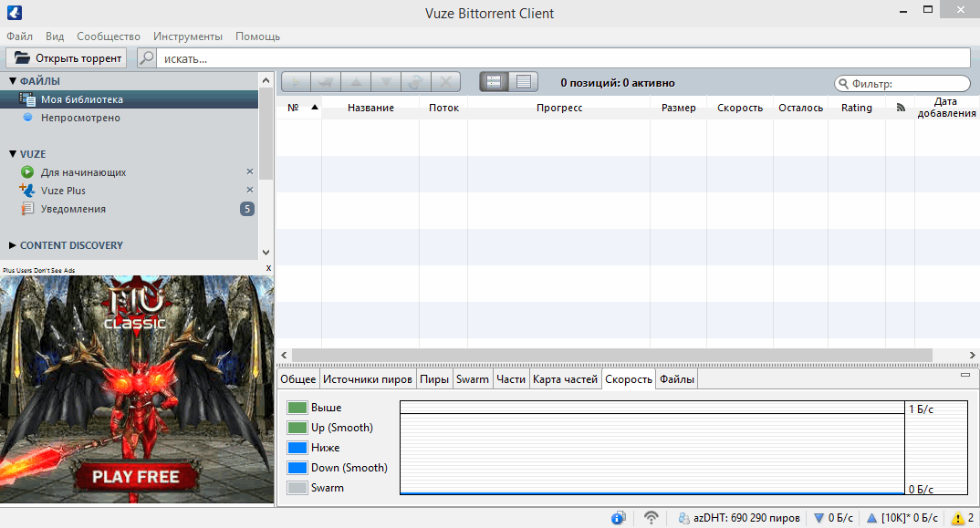Click the magnifier icon beside the search box
980x528 pixels.
coord(146,58)
